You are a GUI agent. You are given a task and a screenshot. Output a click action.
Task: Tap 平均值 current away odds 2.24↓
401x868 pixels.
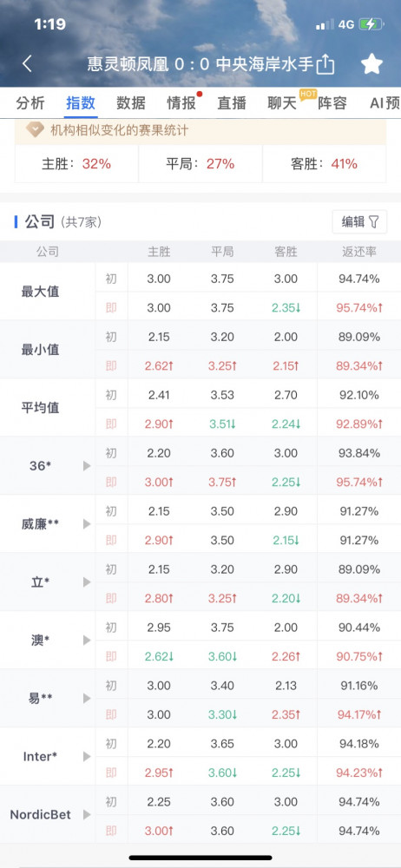(x=286, y=424)
